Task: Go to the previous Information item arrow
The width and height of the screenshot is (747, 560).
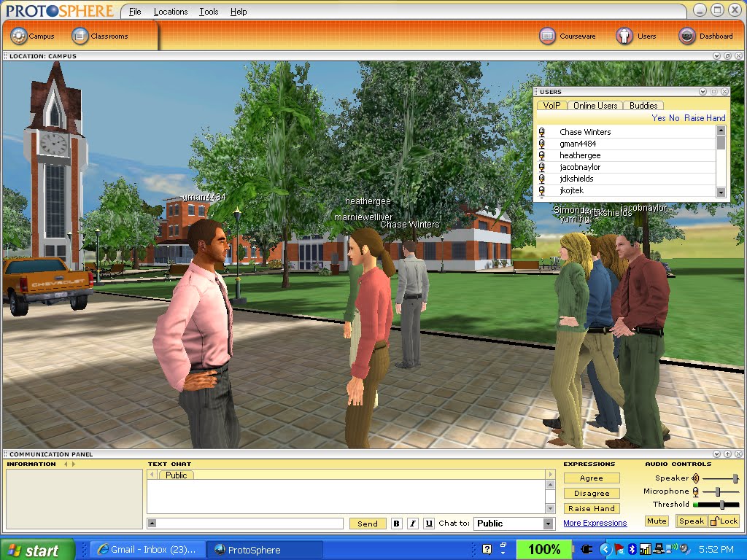Action: tap(66, 464)
